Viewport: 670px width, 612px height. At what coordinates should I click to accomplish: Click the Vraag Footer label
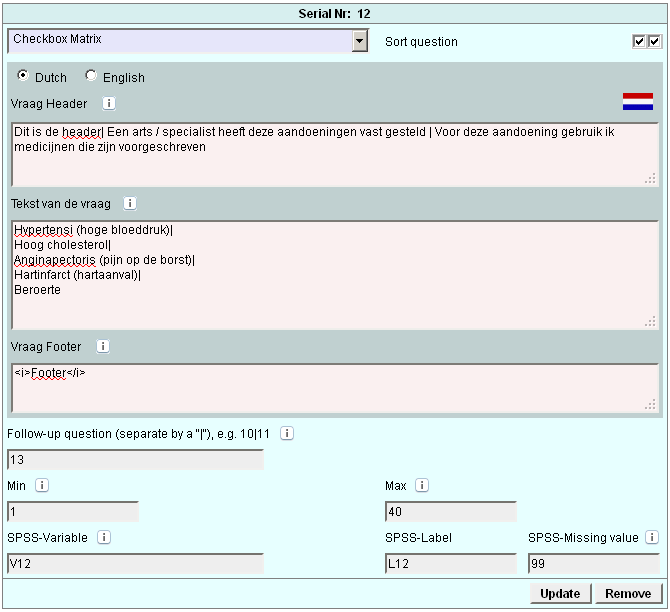(46, 347)
